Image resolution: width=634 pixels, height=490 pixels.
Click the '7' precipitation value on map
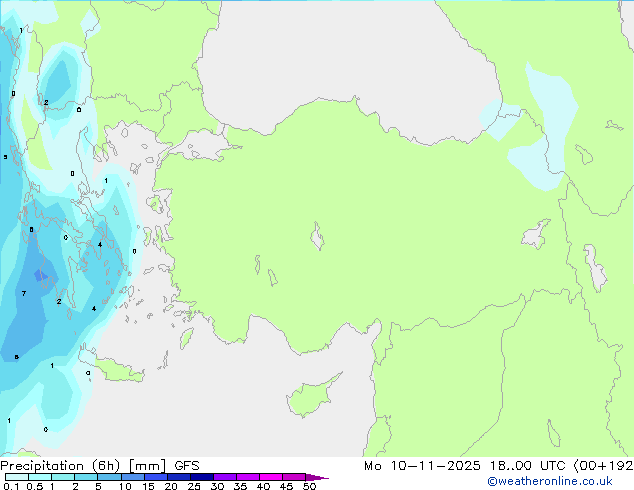click(24, 294)
